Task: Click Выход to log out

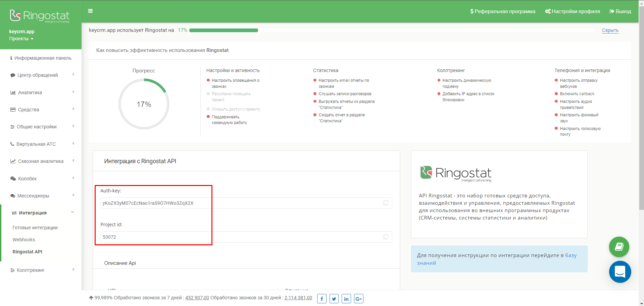Action: coord(623,11)
